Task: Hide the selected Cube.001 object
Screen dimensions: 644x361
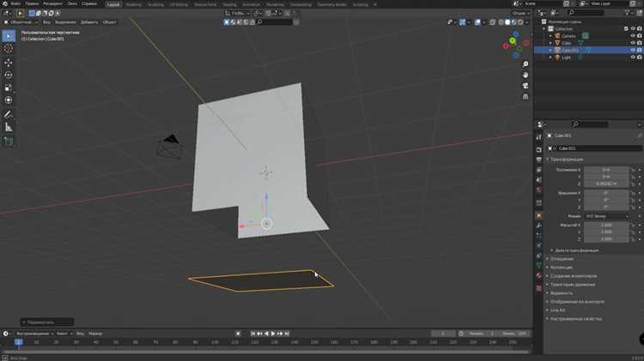Action: pyautogui.click(x=633, y=50)
